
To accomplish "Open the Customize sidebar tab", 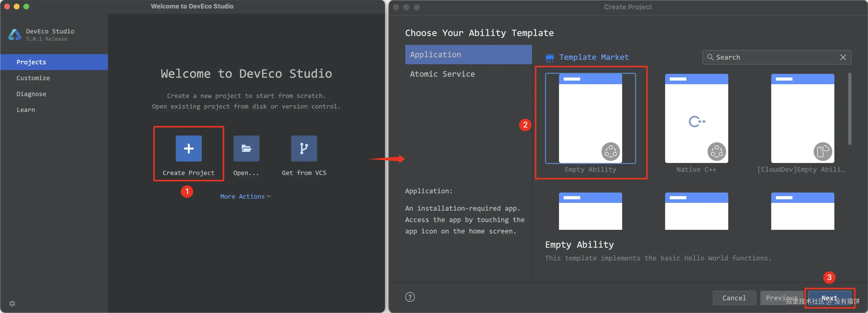I will pyautogui.click(x=33, y=78).
